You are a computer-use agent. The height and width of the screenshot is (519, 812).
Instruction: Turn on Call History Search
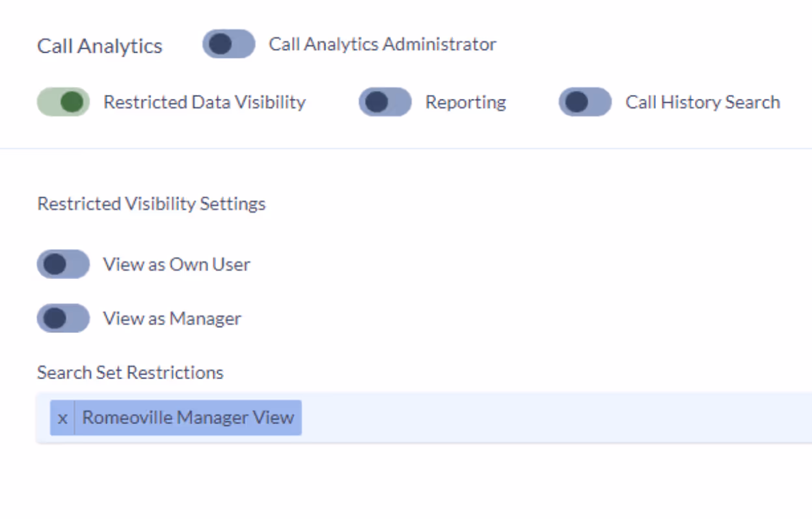click(x=584, y=102)
